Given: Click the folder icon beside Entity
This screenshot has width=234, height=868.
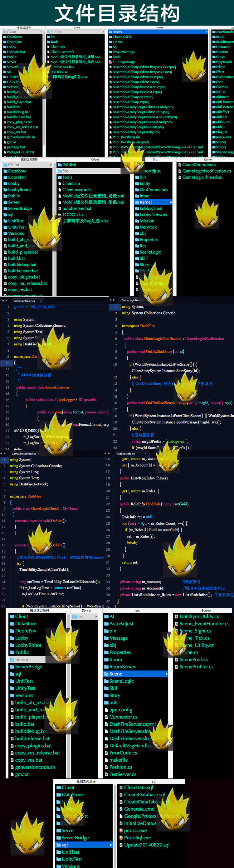Looking at the screenshot, I should (137, 184).
